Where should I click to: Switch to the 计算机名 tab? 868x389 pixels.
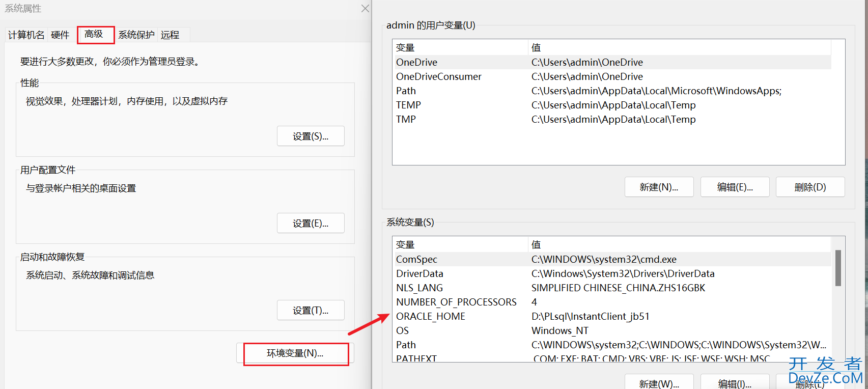26,35
